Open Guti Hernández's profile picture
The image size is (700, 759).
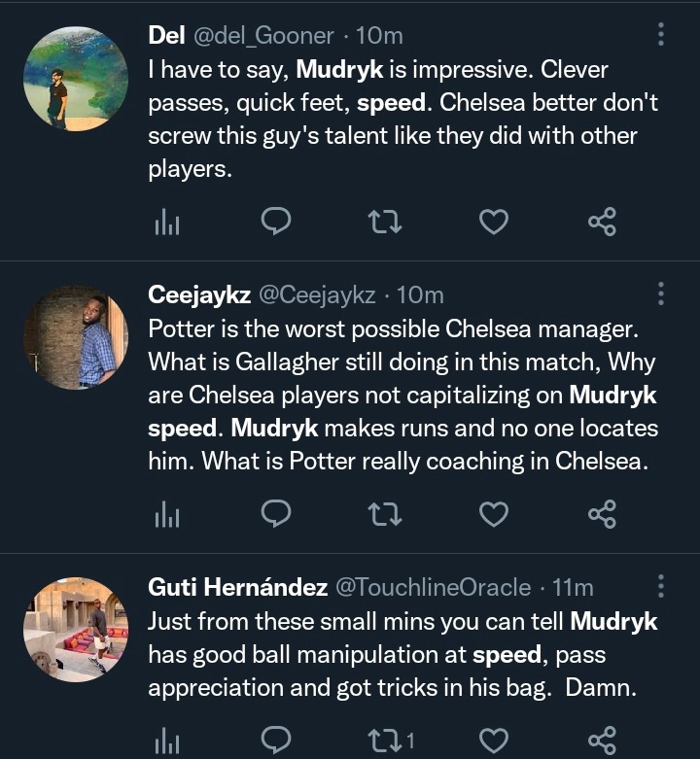(76, 629)
